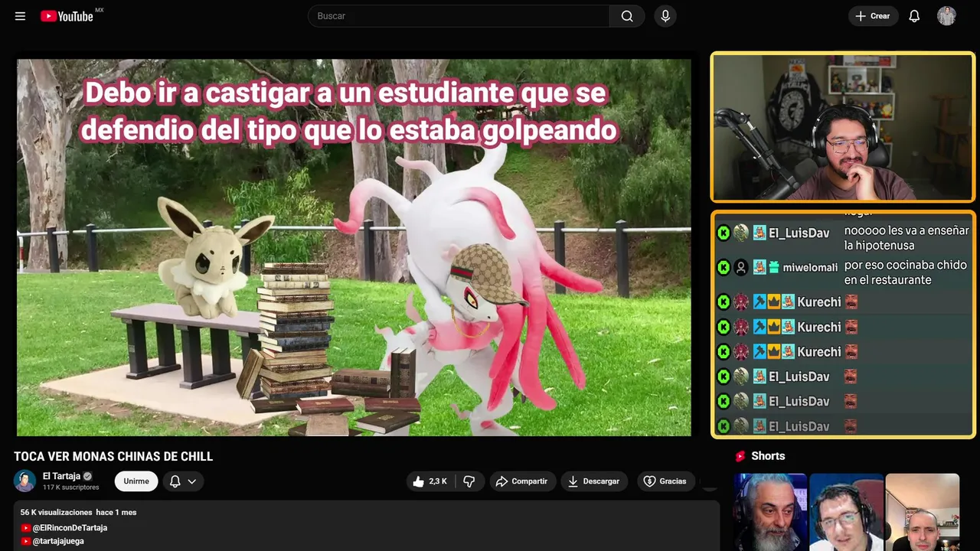This screenshot has width=980, height=551.
Task: Click 'nooooo les va a enseñar' message
Action: (x=906, y=237)
